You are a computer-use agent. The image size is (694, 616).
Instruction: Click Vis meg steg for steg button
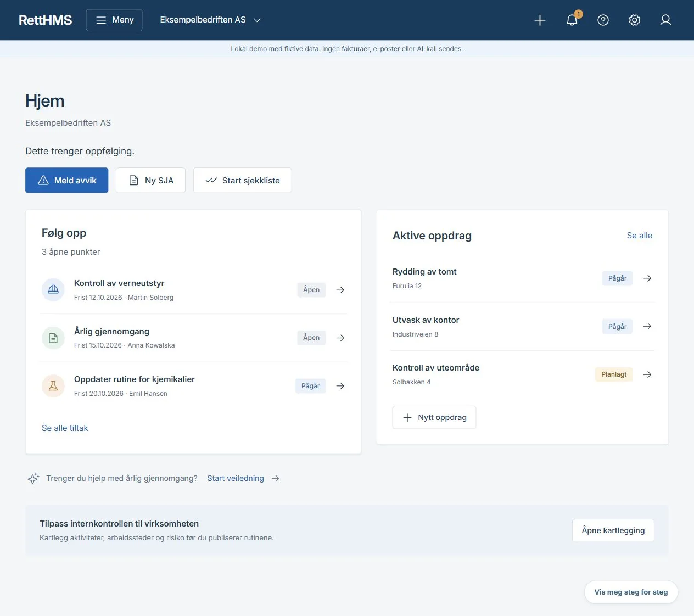pos(631,592)
